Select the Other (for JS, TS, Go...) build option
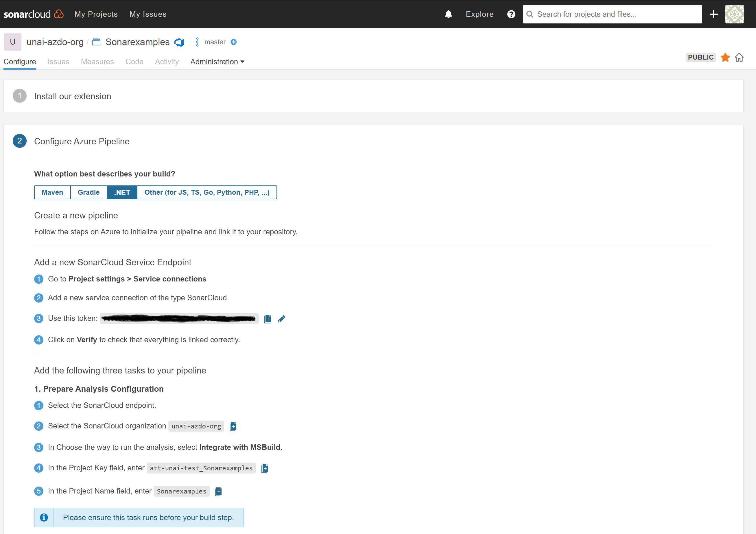The height and width of the screenshot is (534, 756). (x=207, y=192)
